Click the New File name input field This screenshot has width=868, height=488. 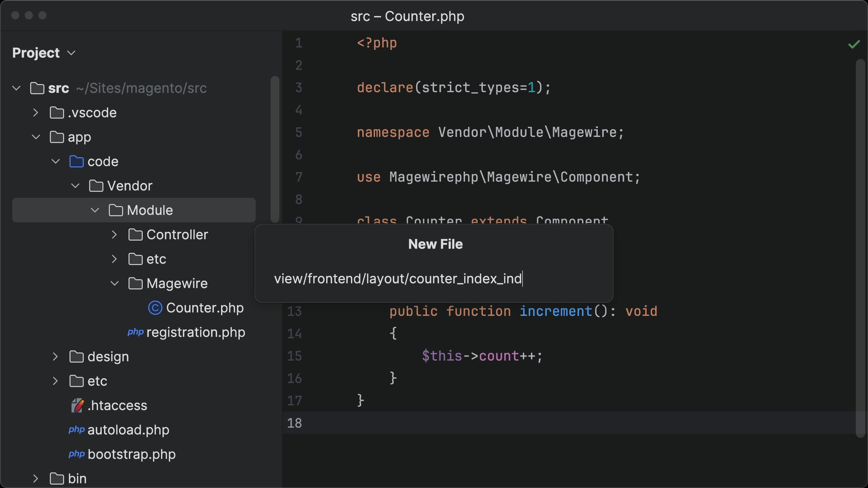[x=434, y=279]
